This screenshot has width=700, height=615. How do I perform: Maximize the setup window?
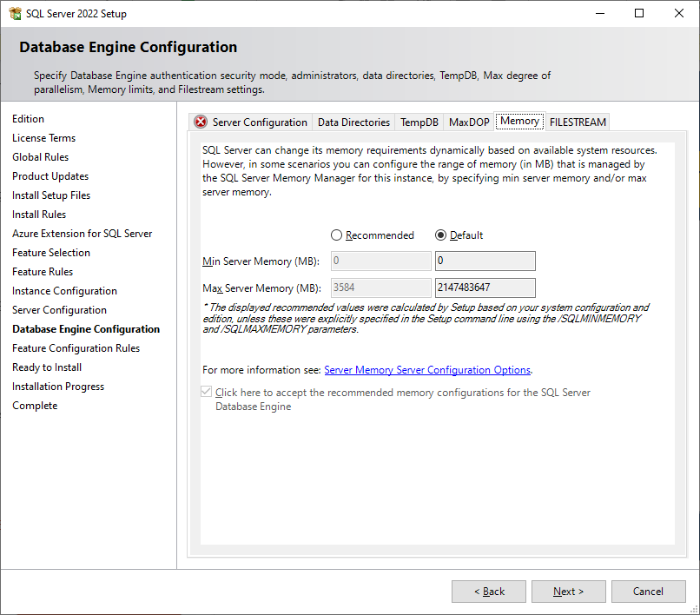point(639,14)
